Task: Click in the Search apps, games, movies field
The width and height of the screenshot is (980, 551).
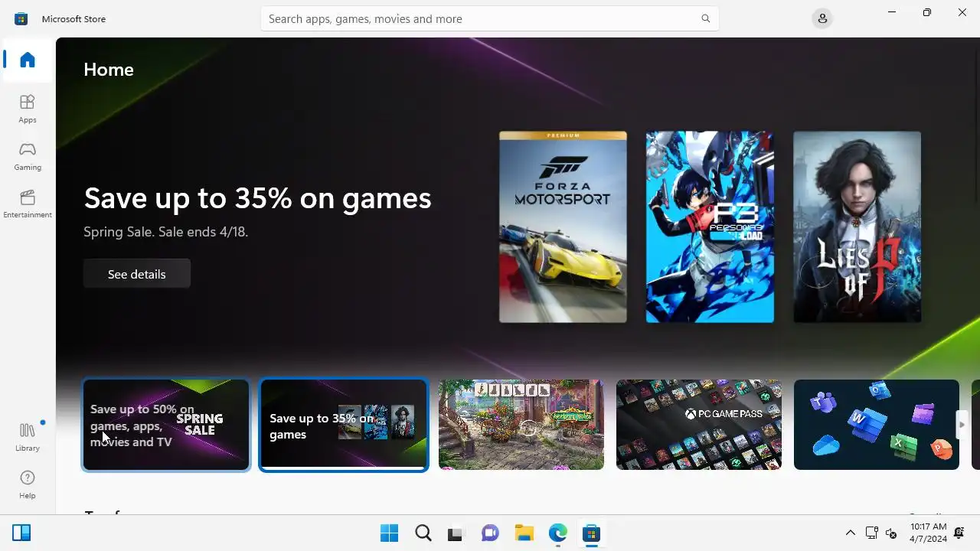Action: click(x=489, y=18)
